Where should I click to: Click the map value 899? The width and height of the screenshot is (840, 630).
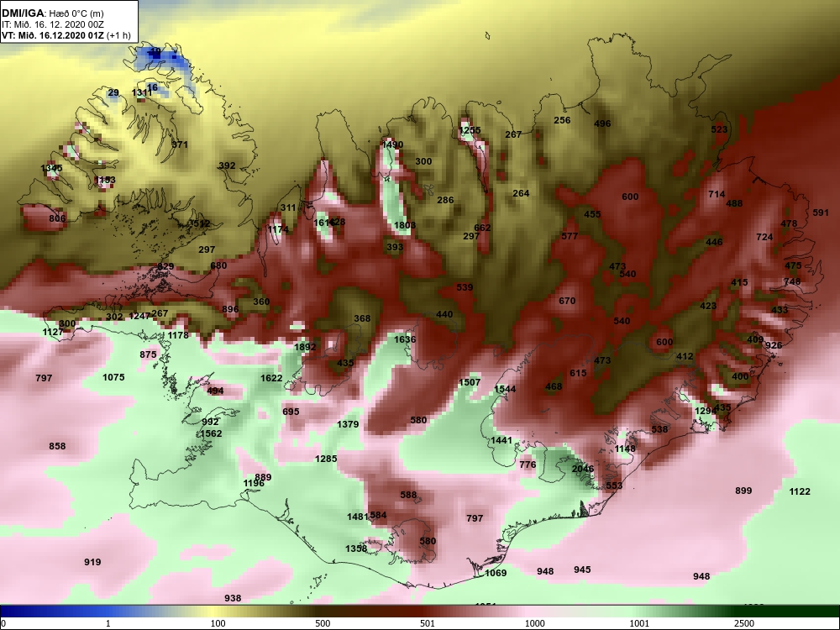(x=743, y=491)
